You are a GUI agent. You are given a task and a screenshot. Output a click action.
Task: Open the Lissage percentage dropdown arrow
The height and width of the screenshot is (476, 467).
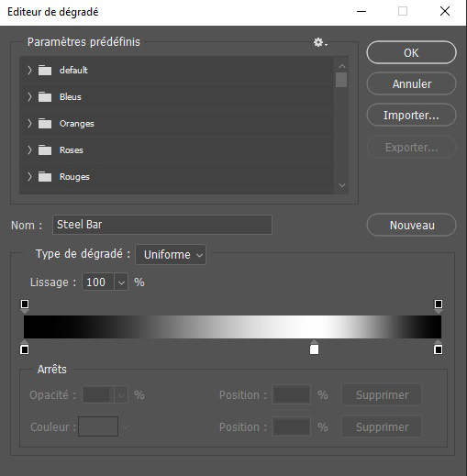tap(121, 282)
